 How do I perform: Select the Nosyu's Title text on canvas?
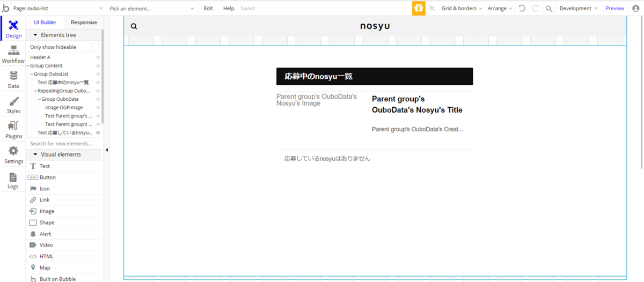click(x=417, y=105)
